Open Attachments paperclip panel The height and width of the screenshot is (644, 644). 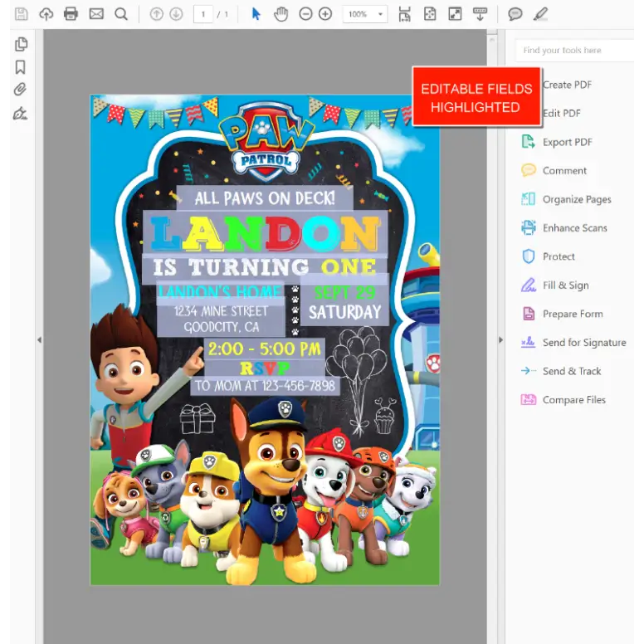(x=20, y=89)
